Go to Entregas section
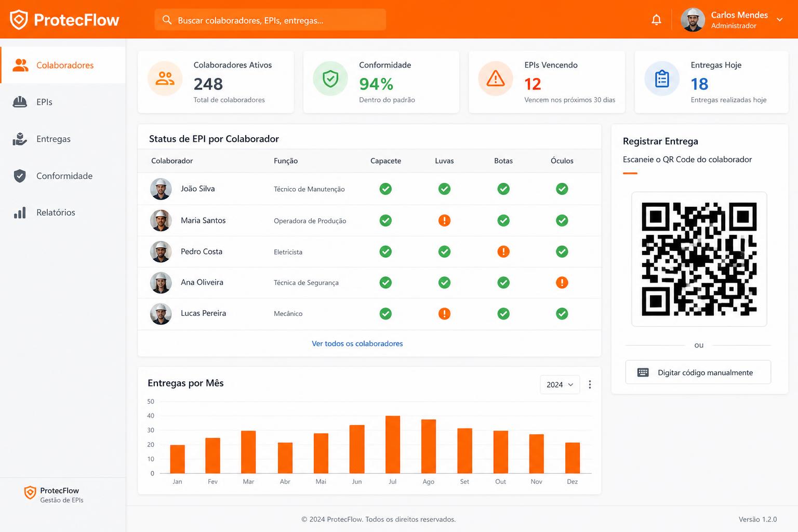 coord(63,139)
